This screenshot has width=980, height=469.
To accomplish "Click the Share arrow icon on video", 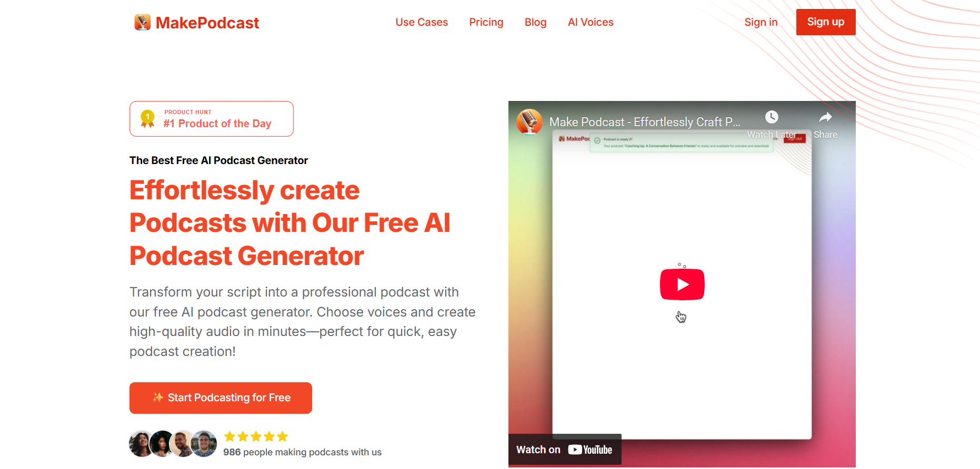I will point(826,117).
